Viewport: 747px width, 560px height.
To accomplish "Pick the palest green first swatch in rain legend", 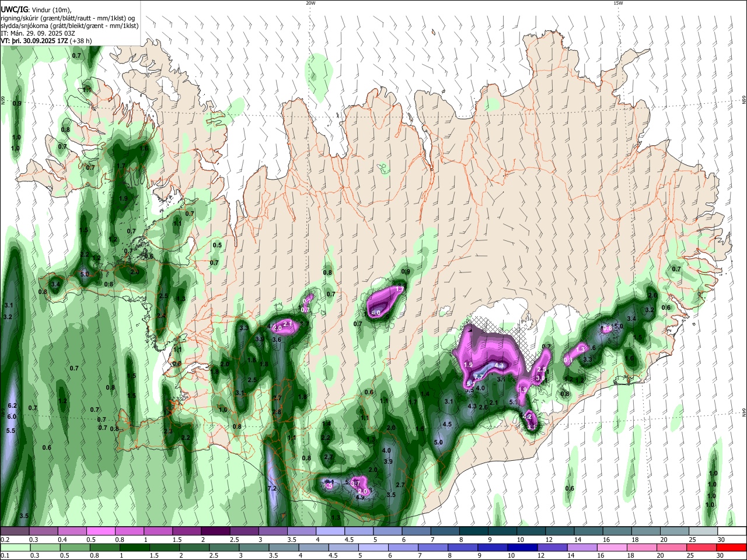I will pos(16,548).
